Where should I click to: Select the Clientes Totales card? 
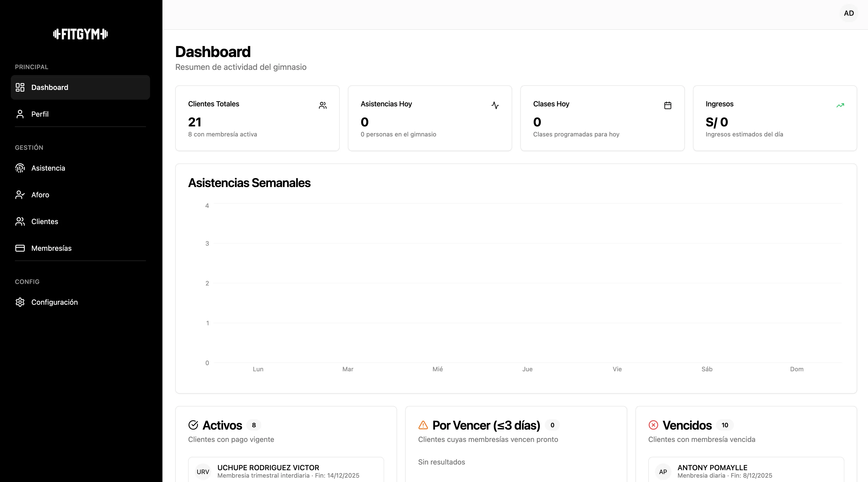257,118
